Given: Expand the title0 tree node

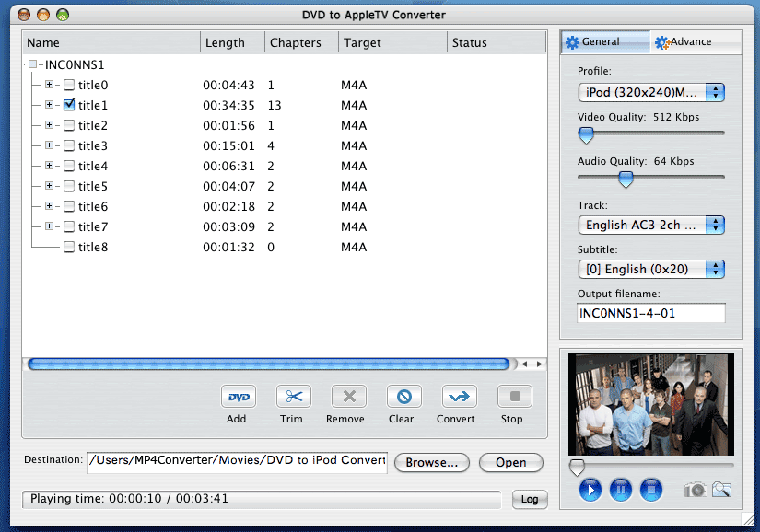Looking at the screenshot, I should tap(50, 85).
